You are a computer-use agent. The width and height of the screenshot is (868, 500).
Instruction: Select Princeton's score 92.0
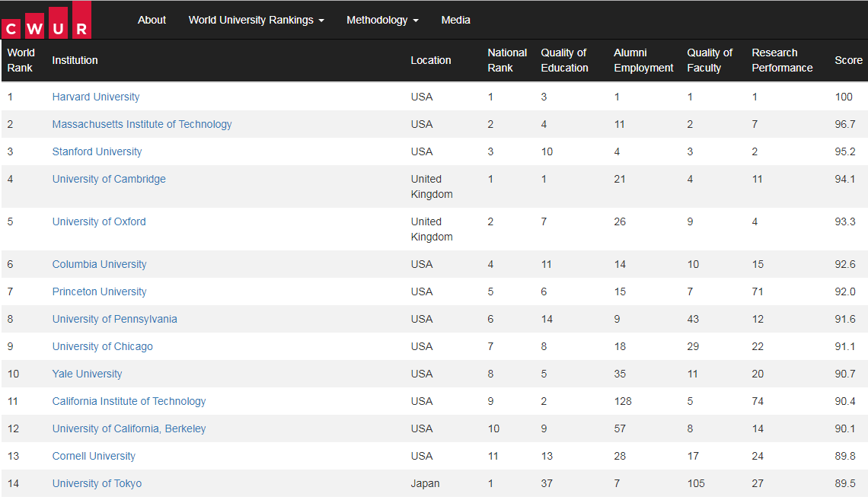pos(844,291)
